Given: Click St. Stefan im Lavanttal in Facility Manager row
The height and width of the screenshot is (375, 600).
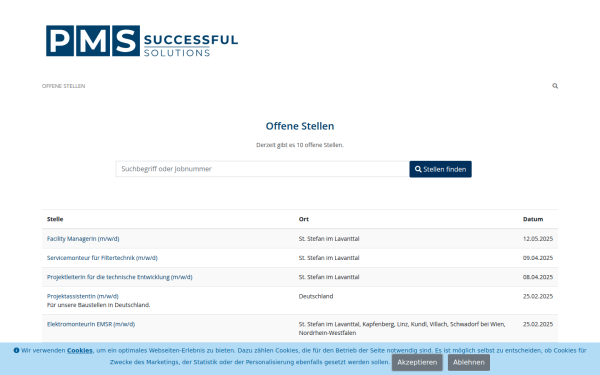Looking at the screenshot, I should 329,239.
